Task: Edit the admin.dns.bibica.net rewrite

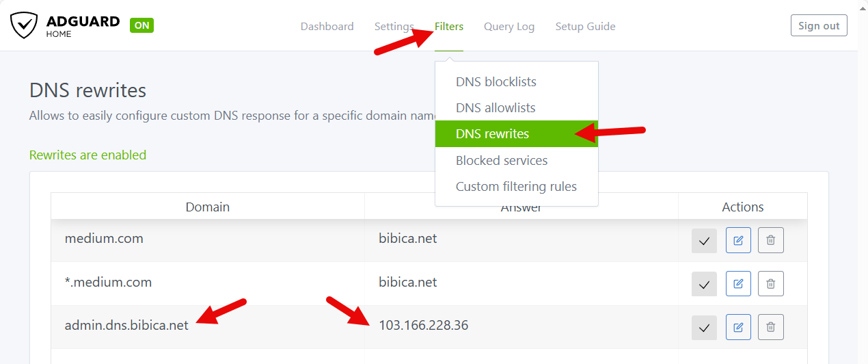Action: 738,327
